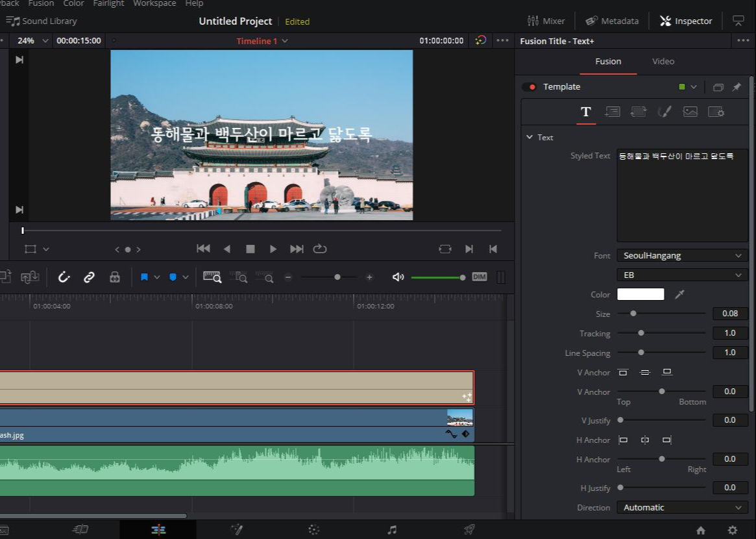This screenshot has height=539, width=756.
Task: Open the Layout tab icon in Inspector
Action: pos(612,112)
